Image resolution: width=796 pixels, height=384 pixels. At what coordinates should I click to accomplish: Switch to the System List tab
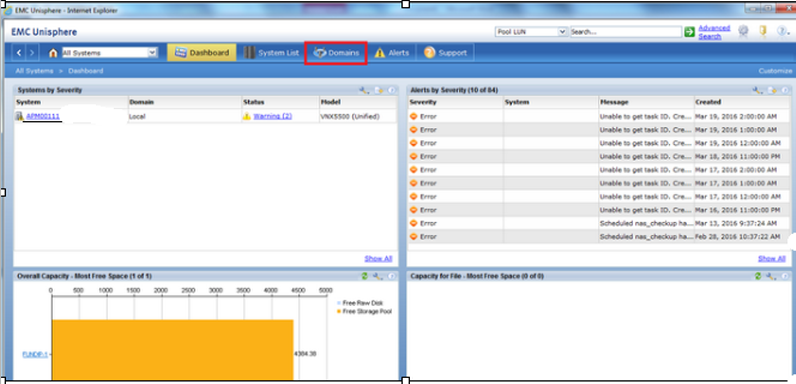click(271, 53)
